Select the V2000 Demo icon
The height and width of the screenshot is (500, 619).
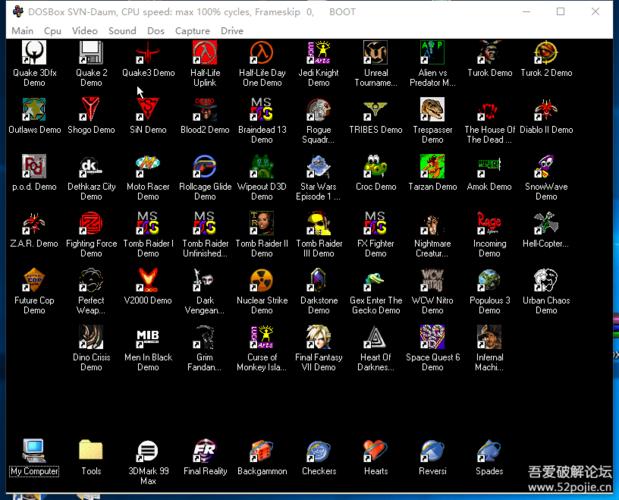[x=148, y=280]
